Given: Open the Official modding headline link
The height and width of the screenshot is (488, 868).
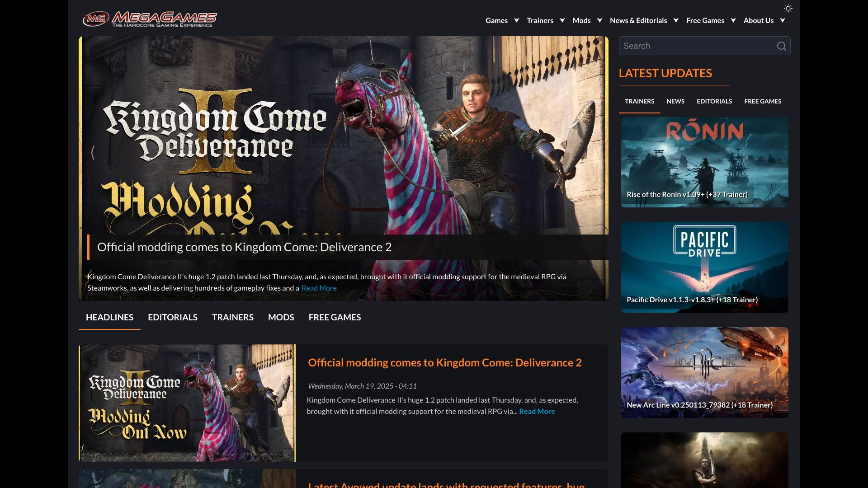Looking at the screenshot, I should [x=444, y=362].
